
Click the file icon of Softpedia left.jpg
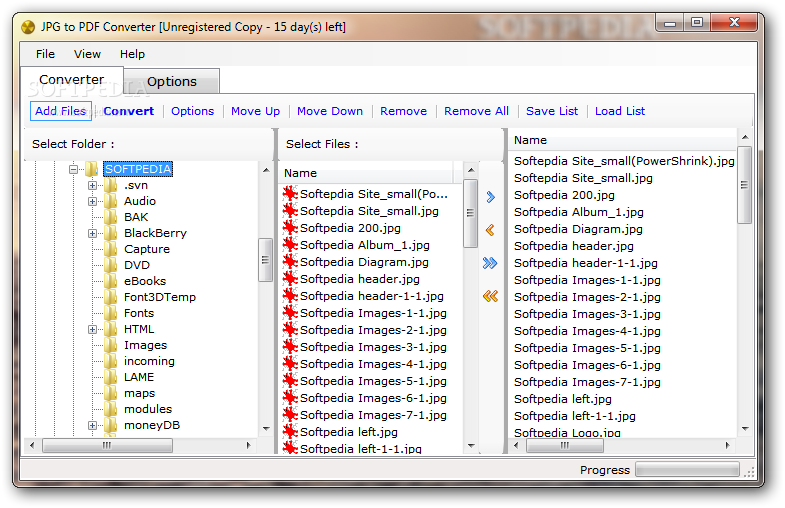click(x=290, y=432)
